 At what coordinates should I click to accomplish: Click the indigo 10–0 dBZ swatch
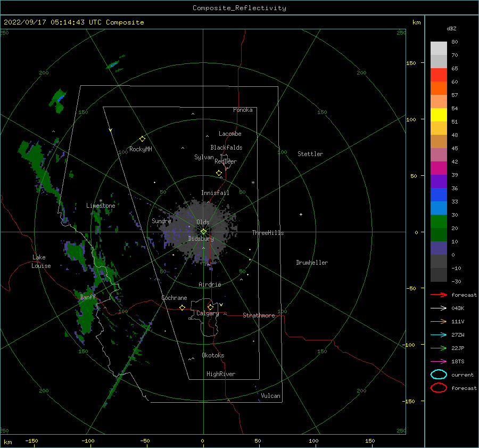439,248
